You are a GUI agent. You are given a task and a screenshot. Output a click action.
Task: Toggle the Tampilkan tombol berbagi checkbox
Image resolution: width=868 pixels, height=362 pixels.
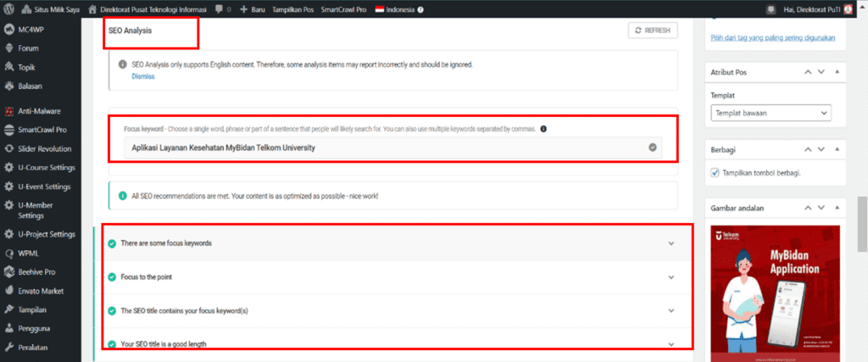(x=715, y=173)
